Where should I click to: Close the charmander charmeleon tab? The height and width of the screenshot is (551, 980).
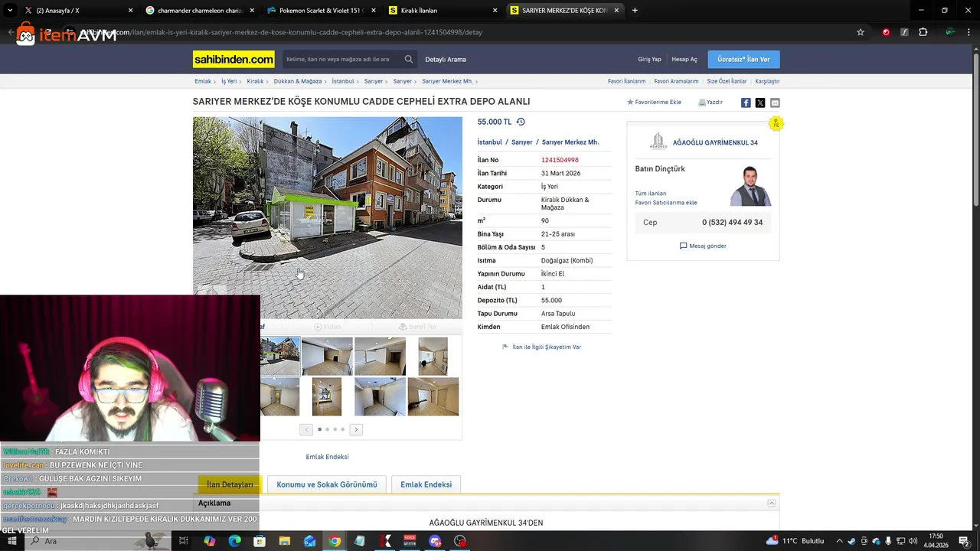tap(252, 11)
